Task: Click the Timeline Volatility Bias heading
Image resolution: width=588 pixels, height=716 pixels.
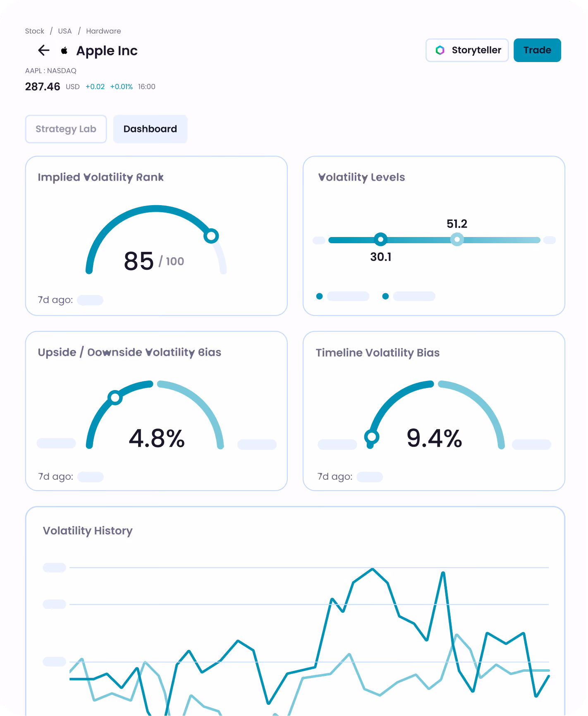Action: click(378, 352)
